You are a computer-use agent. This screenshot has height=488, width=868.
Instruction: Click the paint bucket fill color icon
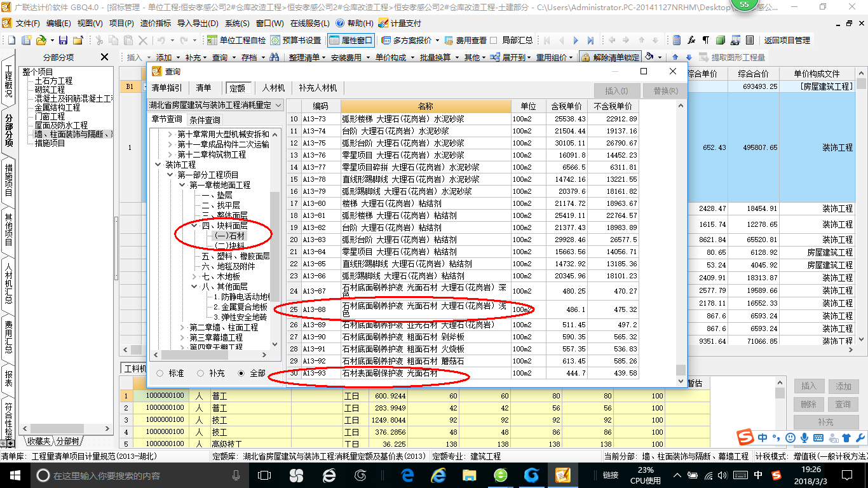click(649, 57)
